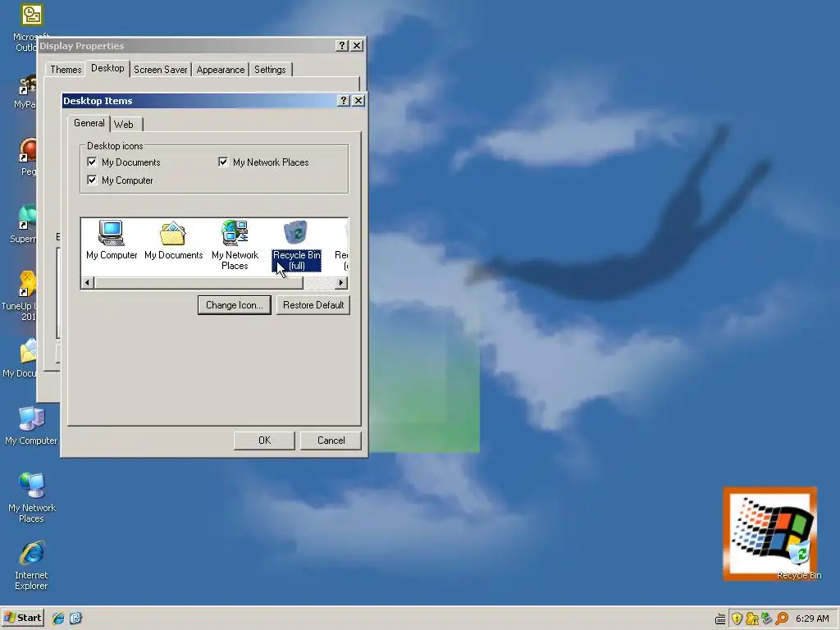Launch Outlook Express from Quick Launch

(75, 619)
